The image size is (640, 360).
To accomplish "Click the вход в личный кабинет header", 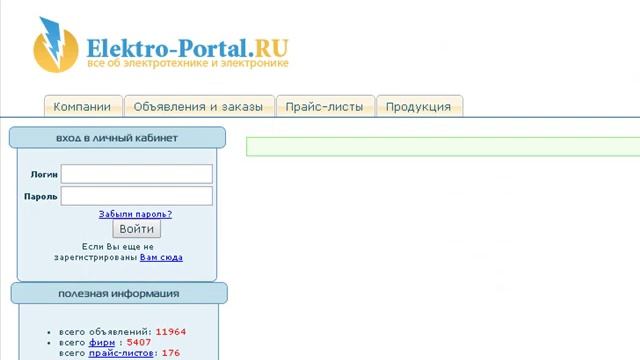I will point(117,138).
